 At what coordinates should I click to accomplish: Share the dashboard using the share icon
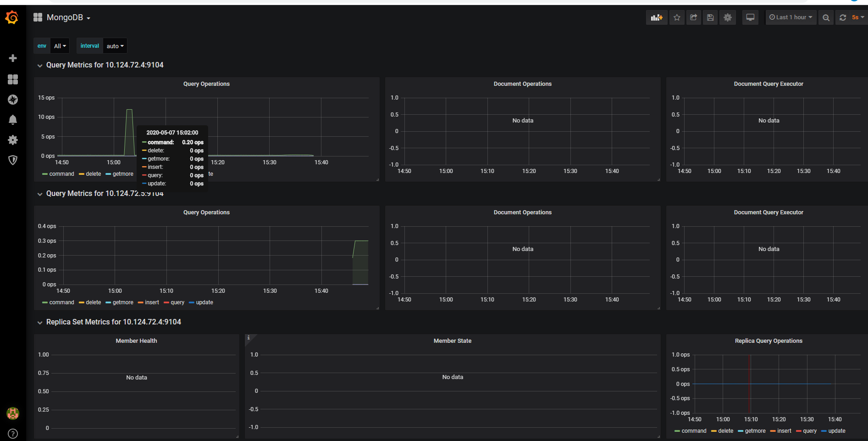pyautogui.click(x=693, y=17)
